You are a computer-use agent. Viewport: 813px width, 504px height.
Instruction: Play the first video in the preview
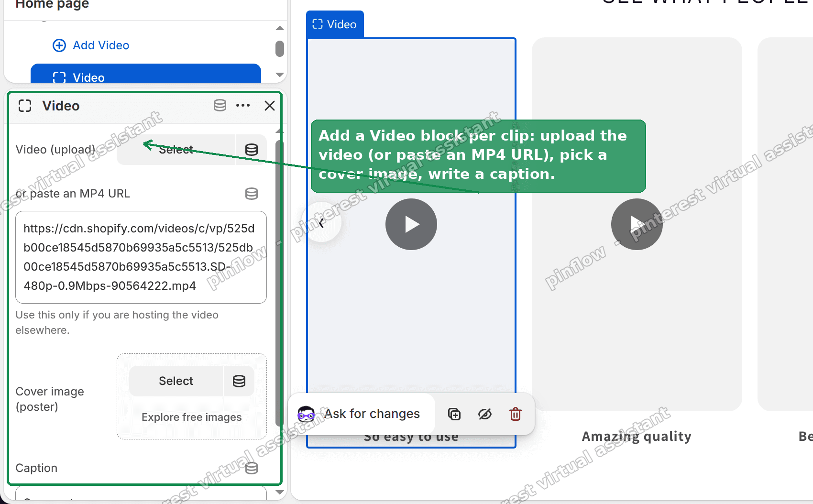point(411,224)
